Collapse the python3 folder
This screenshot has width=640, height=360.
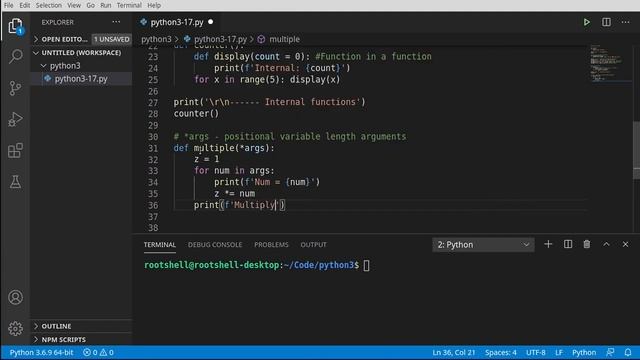click(44, 66)
